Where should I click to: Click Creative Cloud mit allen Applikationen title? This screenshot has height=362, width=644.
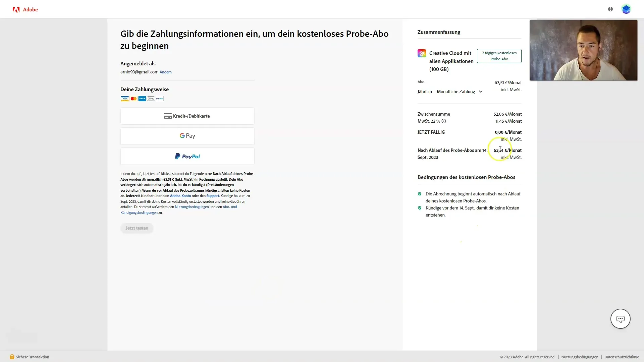[x=451, y=61]
